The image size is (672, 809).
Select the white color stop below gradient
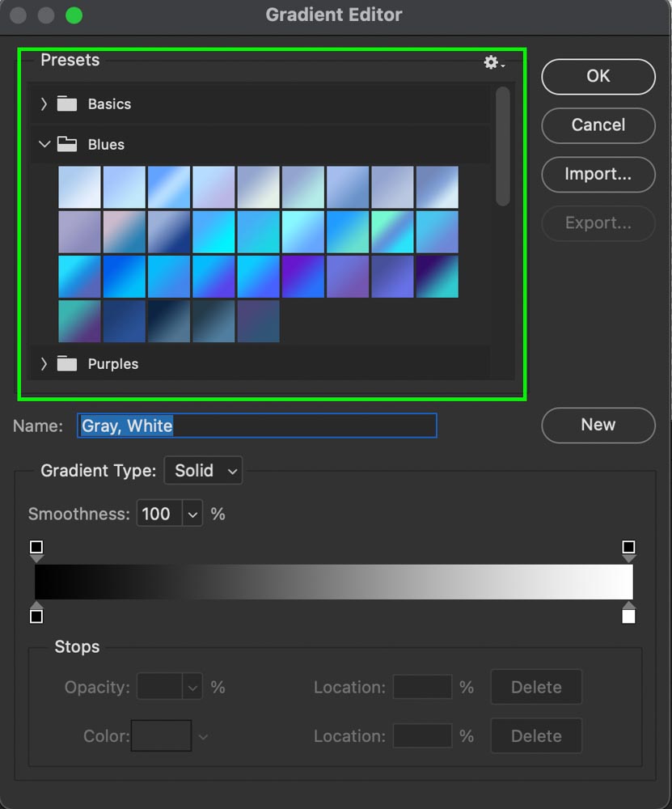(x=628, y=613)
